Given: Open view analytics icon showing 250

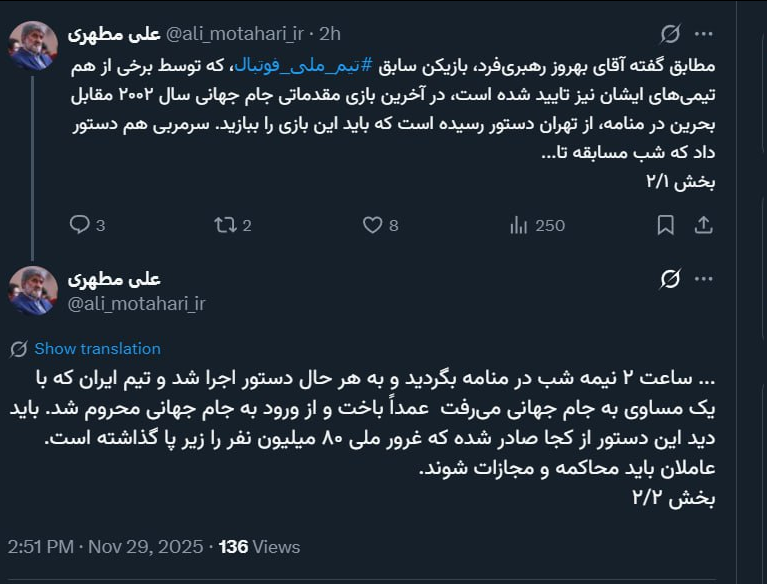Looking at the screenshot, I should click(x=518, y=226).
